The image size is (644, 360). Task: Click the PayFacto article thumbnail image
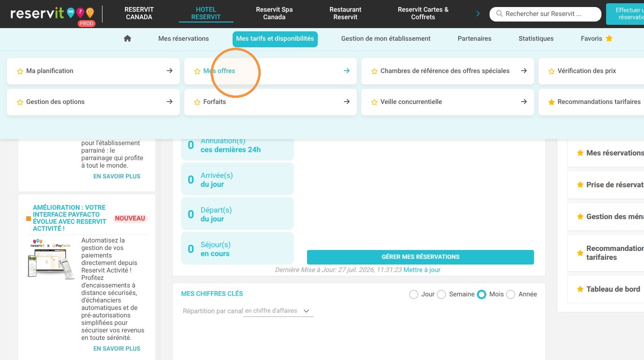[51, 259]
